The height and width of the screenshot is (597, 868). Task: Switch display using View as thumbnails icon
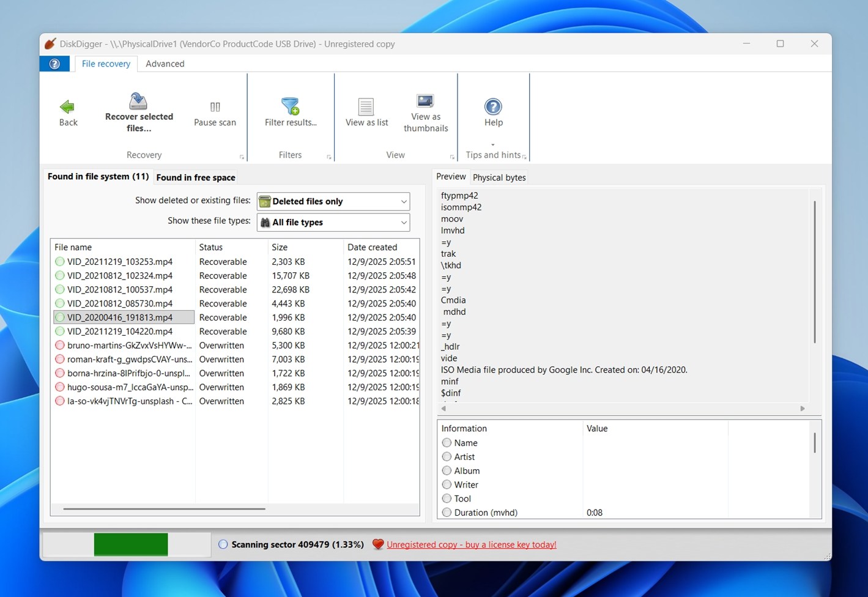[425, 100]
